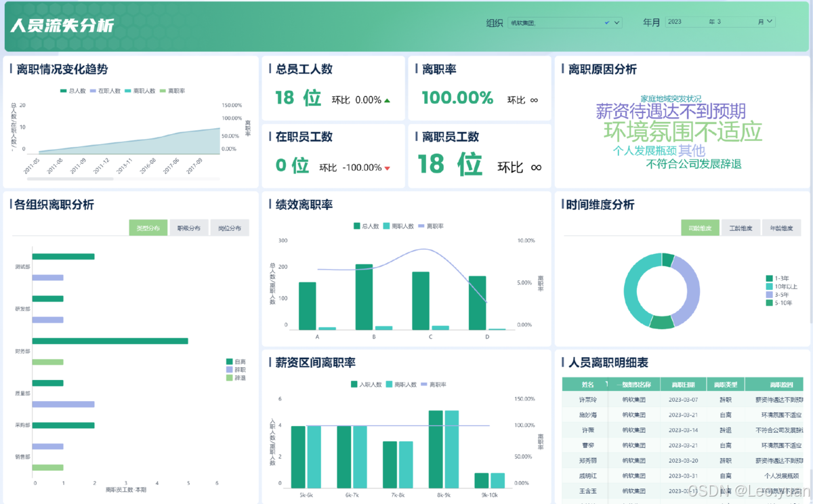Switch to the 年龄维度 tab
813x504 pixels.
tap(781, 228)
